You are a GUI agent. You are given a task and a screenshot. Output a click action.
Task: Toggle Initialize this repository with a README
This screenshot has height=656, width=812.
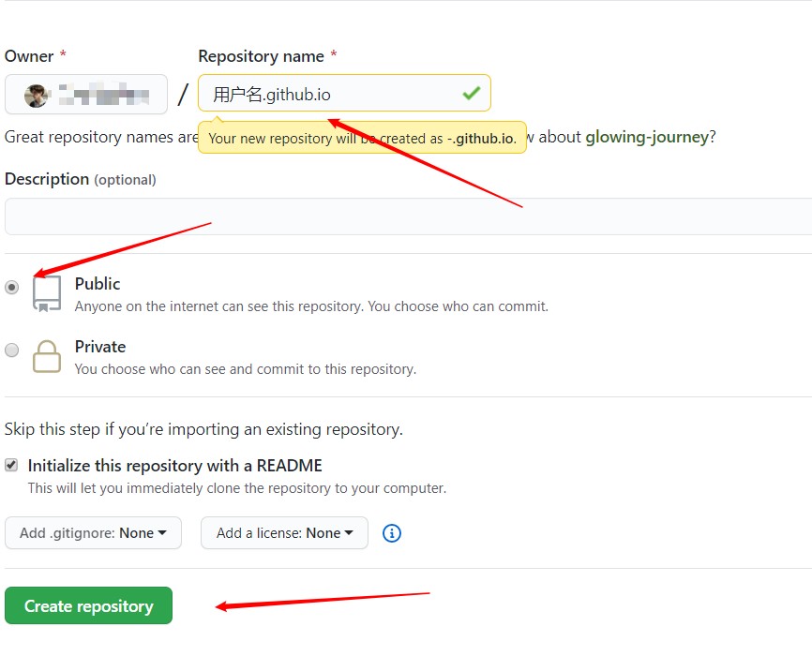coord(11,465)
